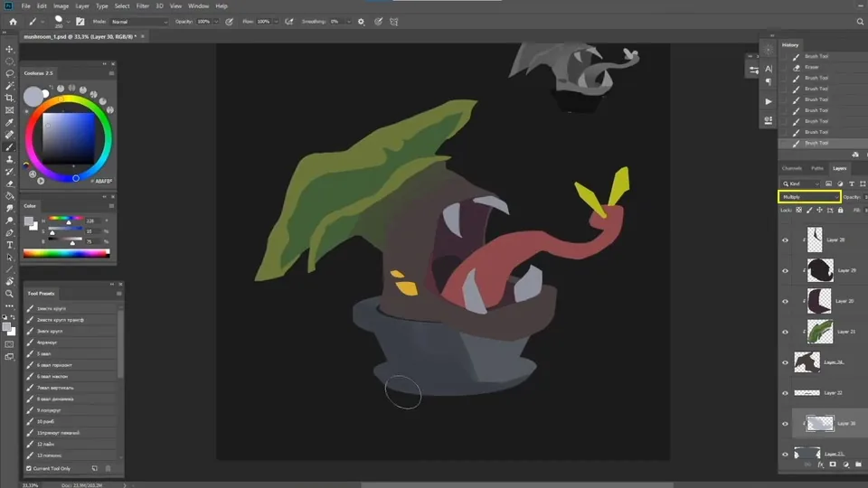Switch to the Channels tab

point(792,168)
